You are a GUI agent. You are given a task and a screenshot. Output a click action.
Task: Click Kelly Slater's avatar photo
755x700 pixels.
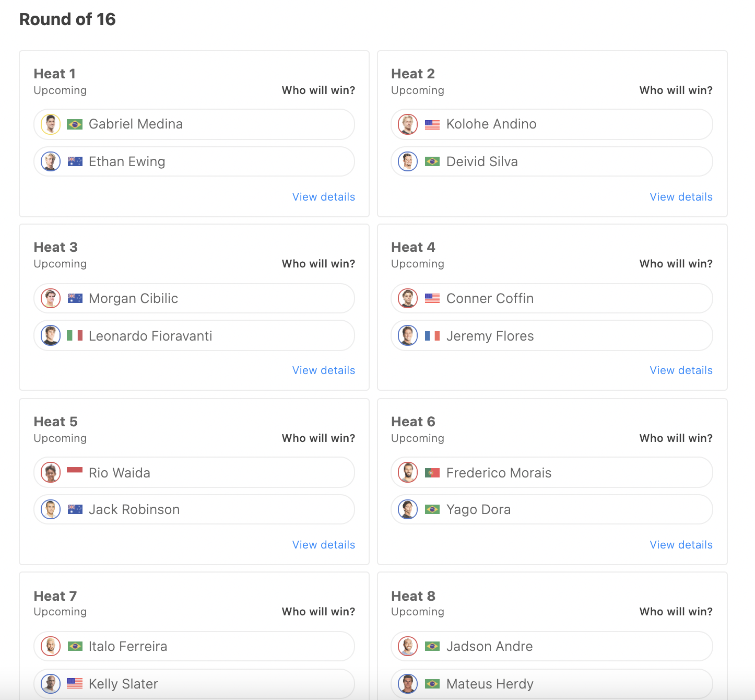coord(51,683)
